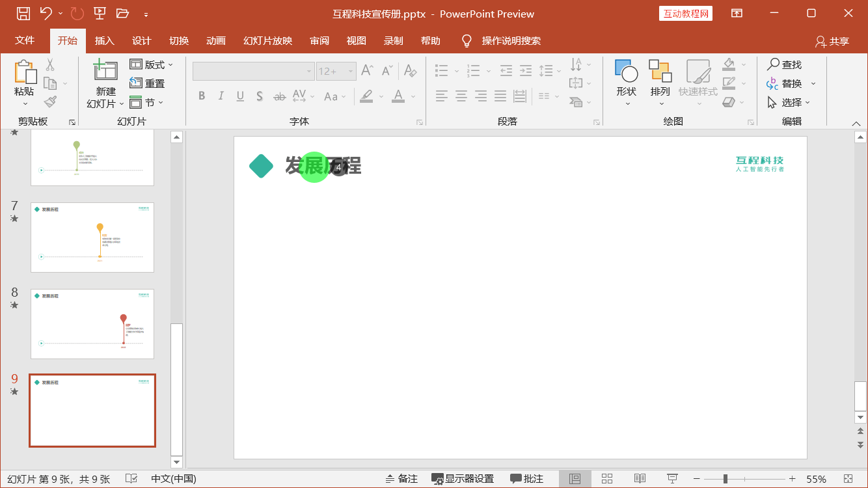Open the Select 选择 dropdown
The image size is (868, 488).
(789, 102)
